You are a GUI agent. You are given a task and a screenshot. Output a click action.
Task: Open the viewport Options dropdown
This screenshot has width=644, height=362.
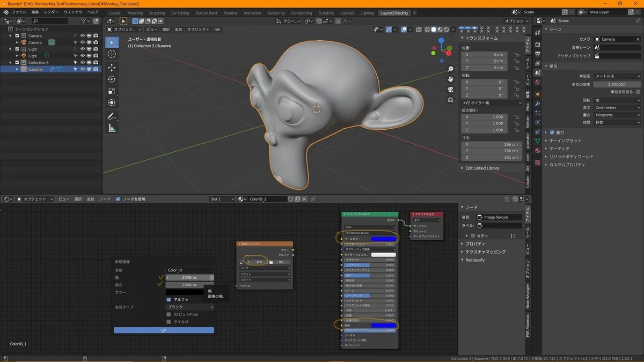pos(517,21)
